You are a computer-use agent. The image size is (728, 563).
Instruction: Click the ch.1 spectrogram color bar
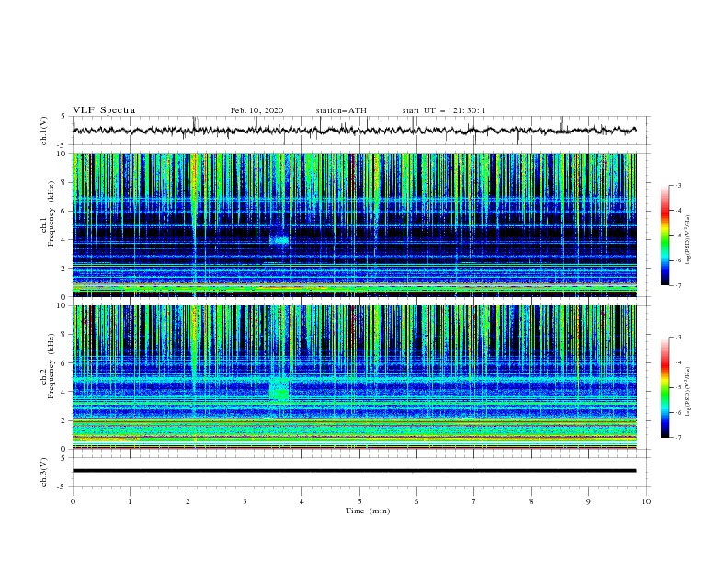[665, 236]
